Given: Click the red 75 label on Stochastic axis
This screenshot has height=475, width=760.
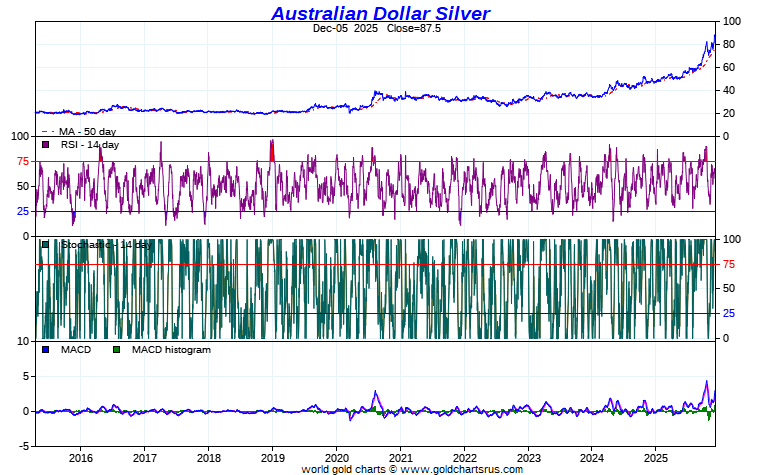Looking at the screenshot, I should pos(729,265).
